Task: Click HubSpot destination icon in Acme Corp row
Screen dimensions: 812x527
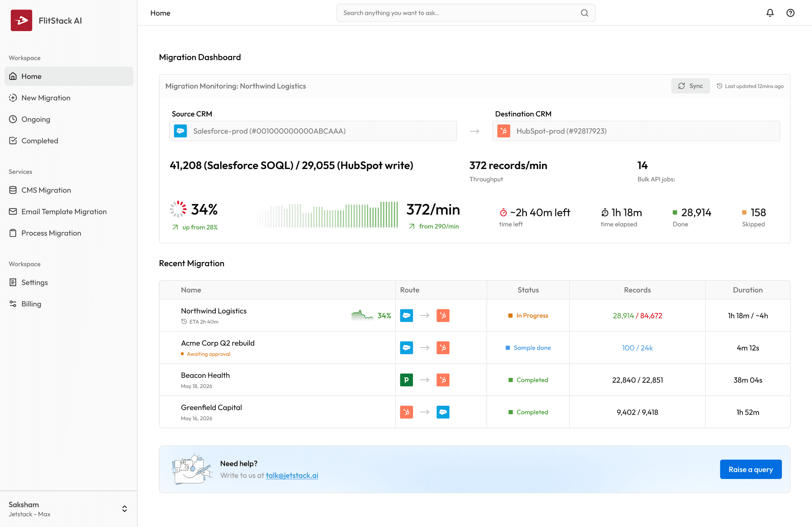Action: (x=443, y=348)
